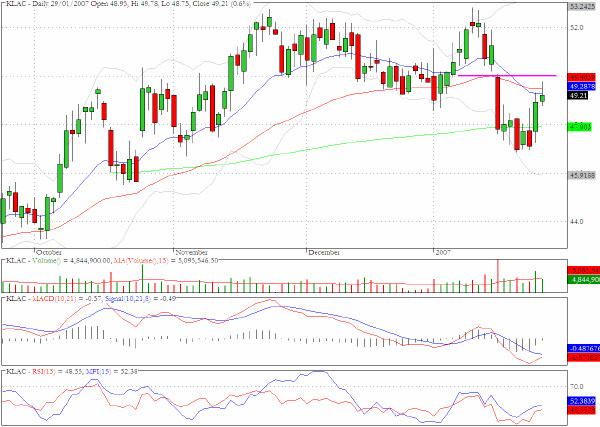Screen dimensions: 600x427
Task: Click the magenta horizontal resistance line
Action: click(507, 76)
